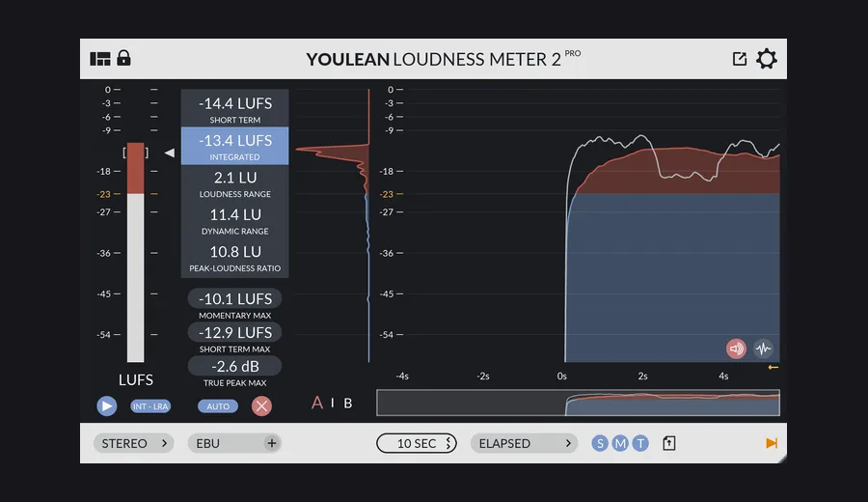868x502 pixels.
Task: Toggle the AUTO button
Action: coord(218,406)
